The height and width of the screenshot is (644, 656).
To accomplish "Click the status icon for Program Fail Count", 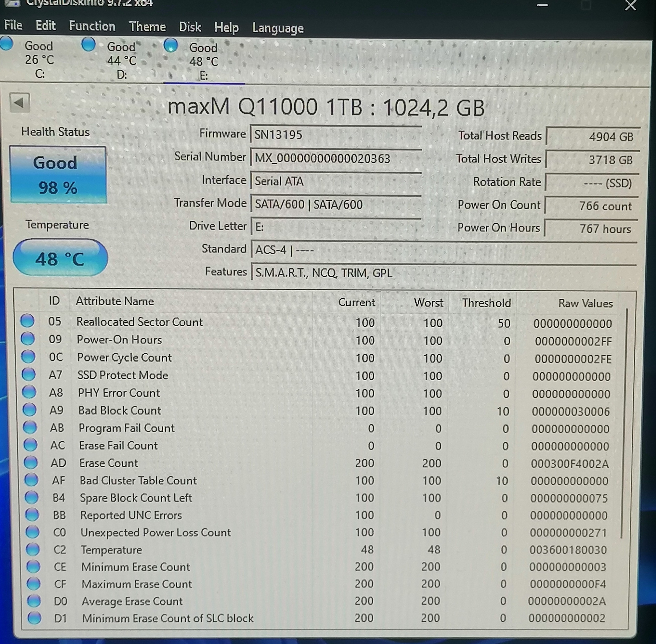I will [30, 427].
